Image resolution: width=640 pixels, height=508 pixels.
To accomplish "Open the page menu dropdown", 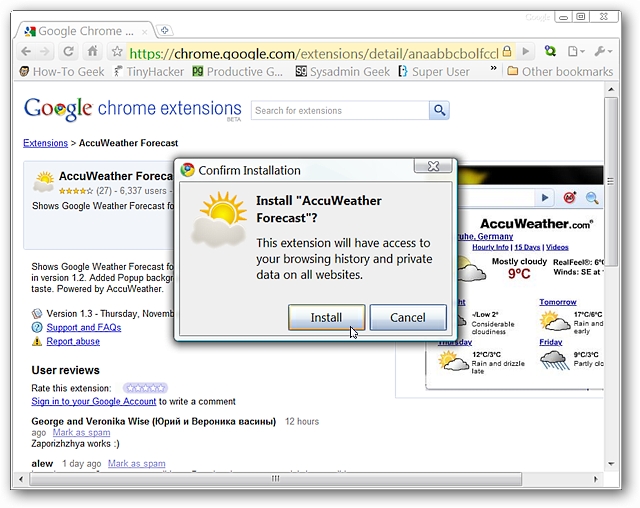I will [x=576, y=51].
